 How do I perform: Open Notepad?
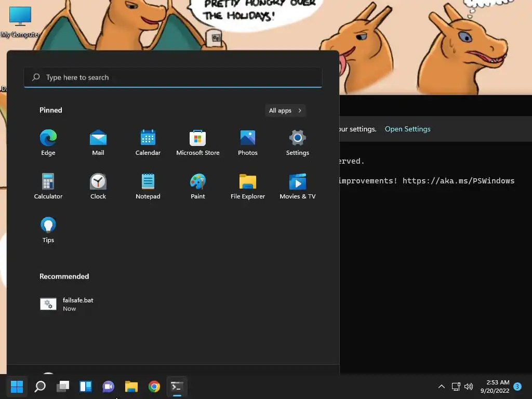[x=148, y=186]
